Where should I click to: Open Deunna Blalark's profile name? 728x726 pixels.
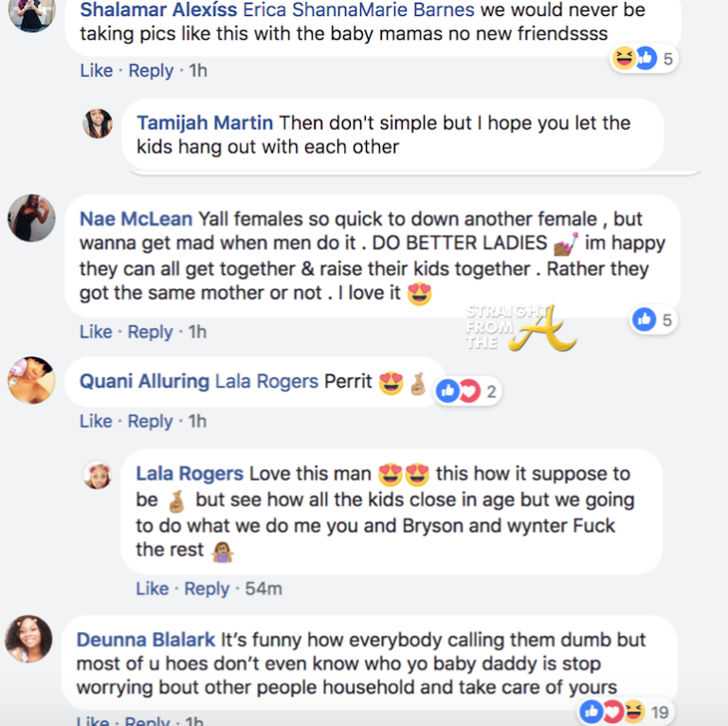(146, 640)
